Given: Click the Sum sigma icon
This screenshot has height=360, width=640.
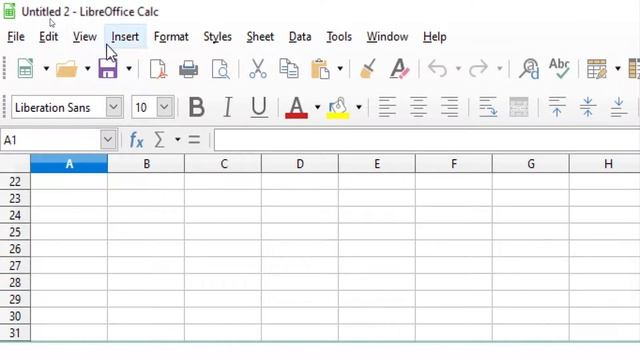Looking at the screenshot, I should pos(160,140).
